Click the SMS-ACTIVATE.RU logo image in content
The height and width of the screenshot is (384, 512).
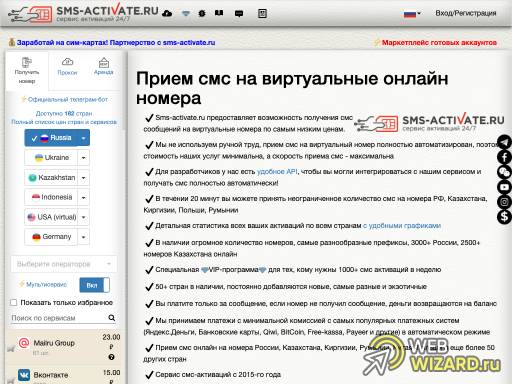pyautogui.click(x=429, y=122)
